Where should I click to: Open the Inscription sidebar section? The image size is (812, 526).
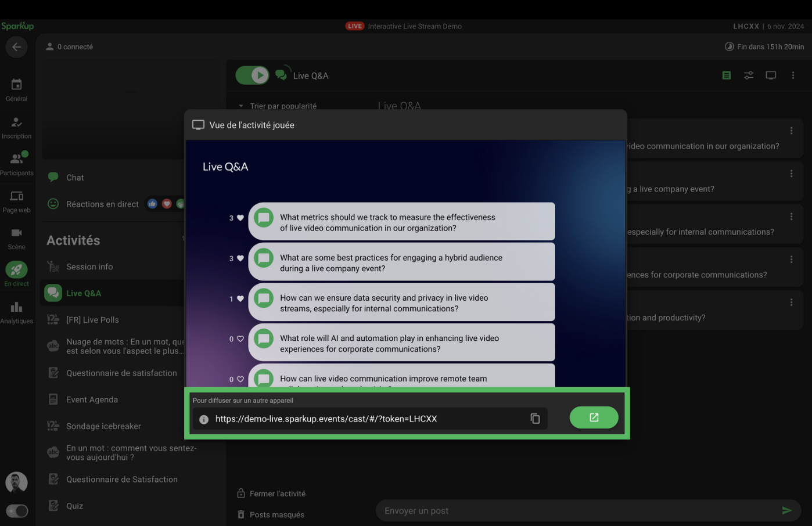click(16, 127)
